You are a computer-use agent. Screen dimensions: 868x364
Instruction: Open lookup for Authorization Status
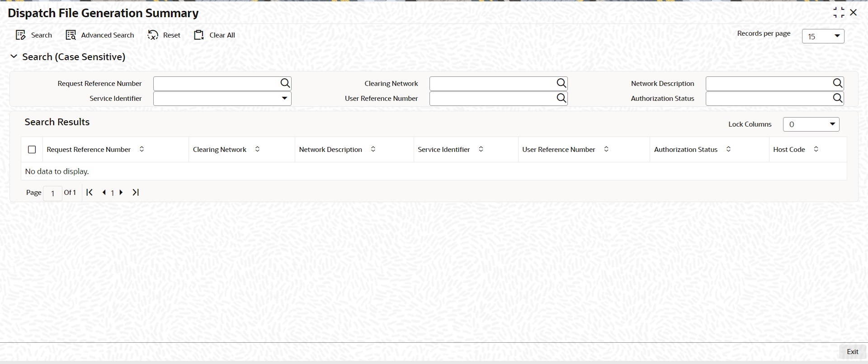click(838, 98)
